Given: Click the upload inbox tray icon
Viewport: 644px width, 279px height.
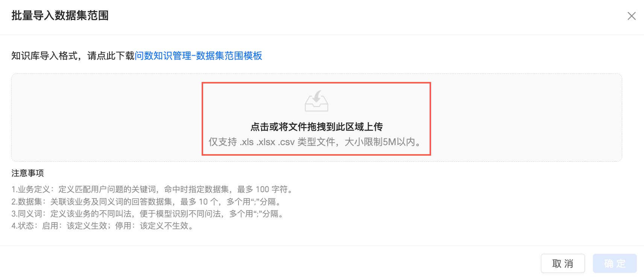Looking at the screenshot, I should [316, 101].
